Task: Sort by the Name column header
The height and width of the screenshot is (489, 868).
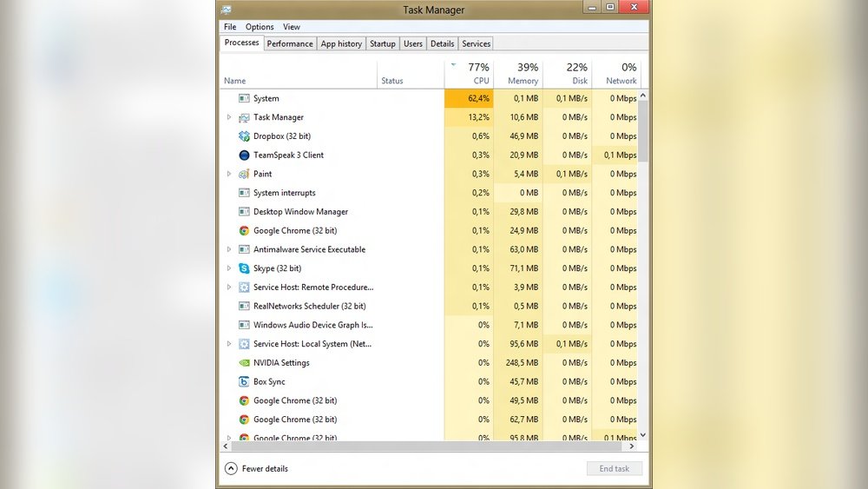Action: point(299,74)
